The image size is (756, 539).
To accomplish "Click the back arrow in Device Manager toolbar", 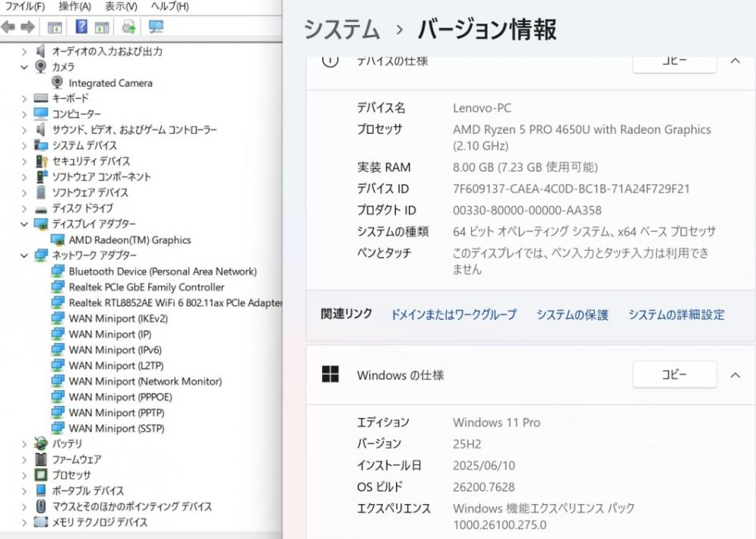I will coord(8,27).
